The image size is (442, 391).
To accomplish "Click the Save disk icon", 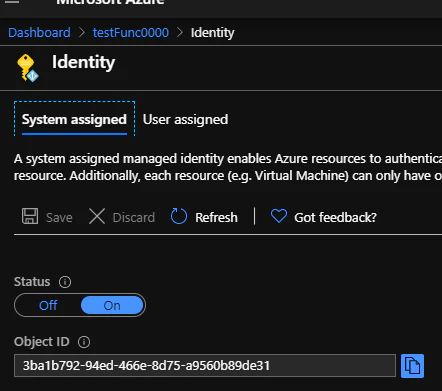I will click(x=30, y=216).
